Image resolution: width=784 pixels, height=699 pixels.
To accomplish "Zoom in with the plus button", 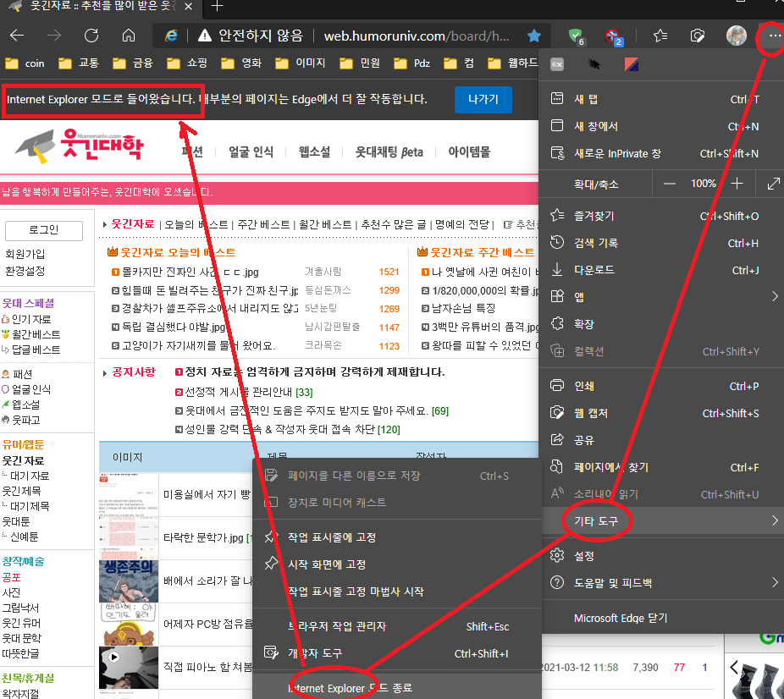I will (x=737, y=184).
